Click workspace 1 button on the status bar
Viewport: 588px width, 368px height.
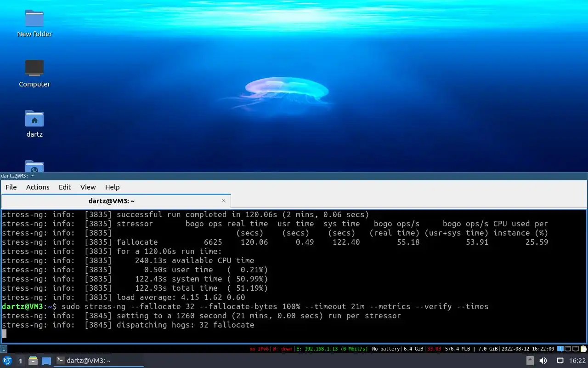4,349
